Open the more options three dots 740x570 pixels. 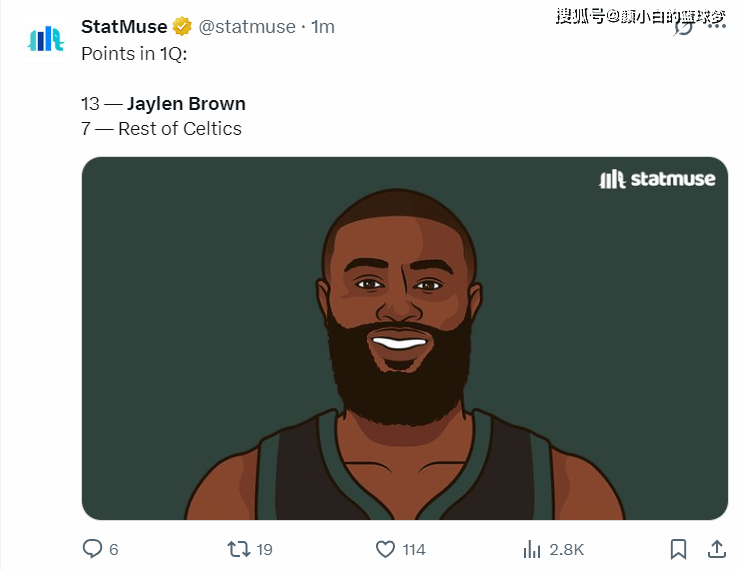coord(717,26)
